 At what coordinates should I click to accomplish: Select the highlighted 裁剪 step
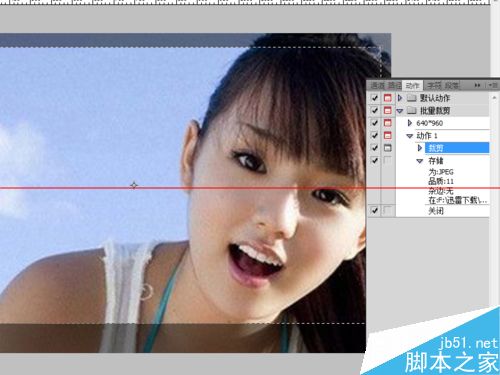point(457,148)
